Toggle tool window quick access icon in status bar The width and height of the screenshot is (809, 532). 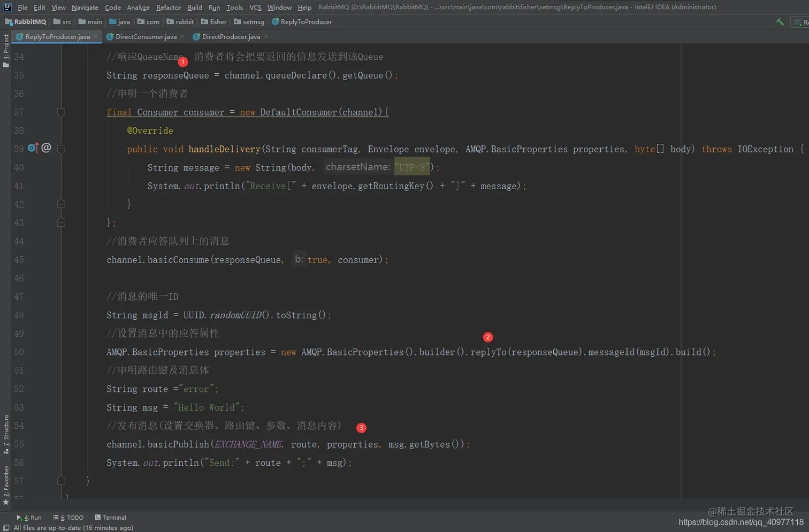click(6, 528)
